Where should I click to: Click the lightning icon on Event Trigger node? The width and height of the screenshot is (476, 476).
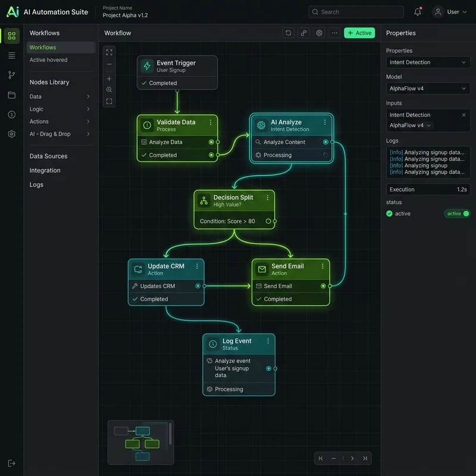(147, 66)
